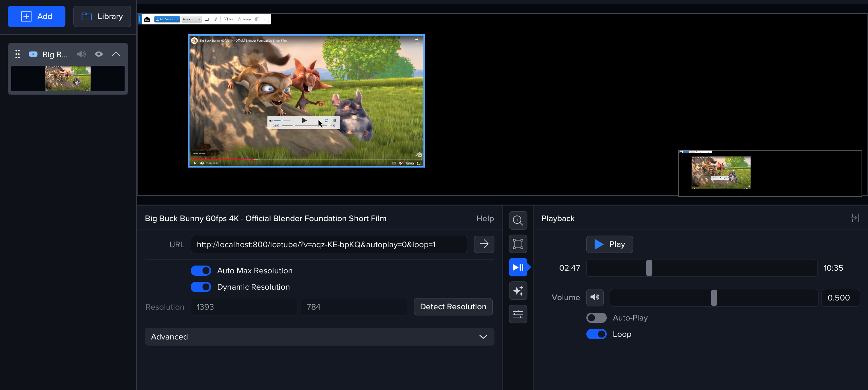Open the Info inspector tab icon
The image size is (868, 390).
pos(518,220)
